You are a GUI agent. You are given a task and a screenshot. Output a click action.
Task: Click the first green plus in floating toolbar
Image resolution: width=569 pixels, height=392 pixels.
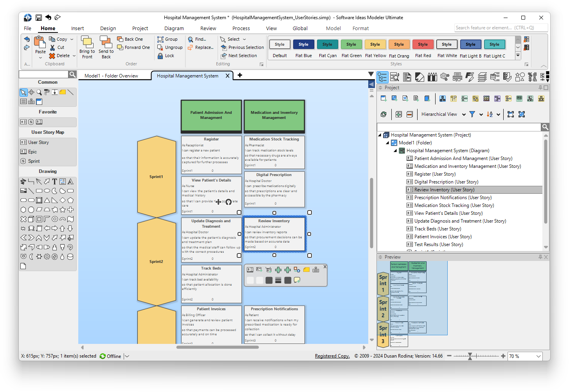click(278, 270)
